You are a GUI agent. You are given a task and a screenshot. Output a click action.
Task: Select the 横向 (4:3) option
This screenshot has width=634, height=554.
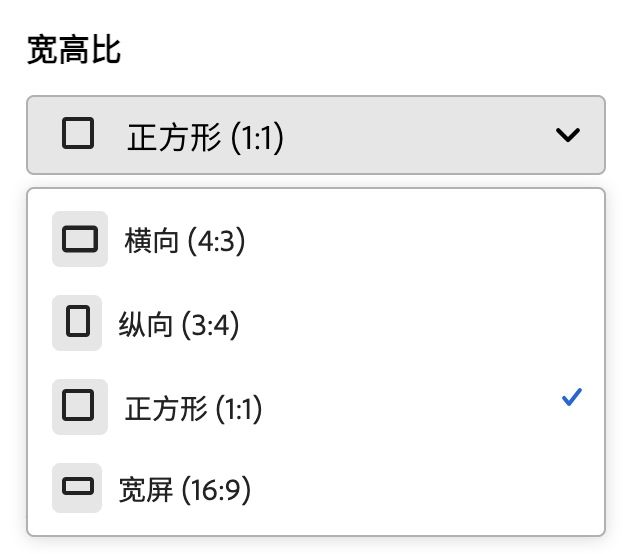(x=316, y=239)
